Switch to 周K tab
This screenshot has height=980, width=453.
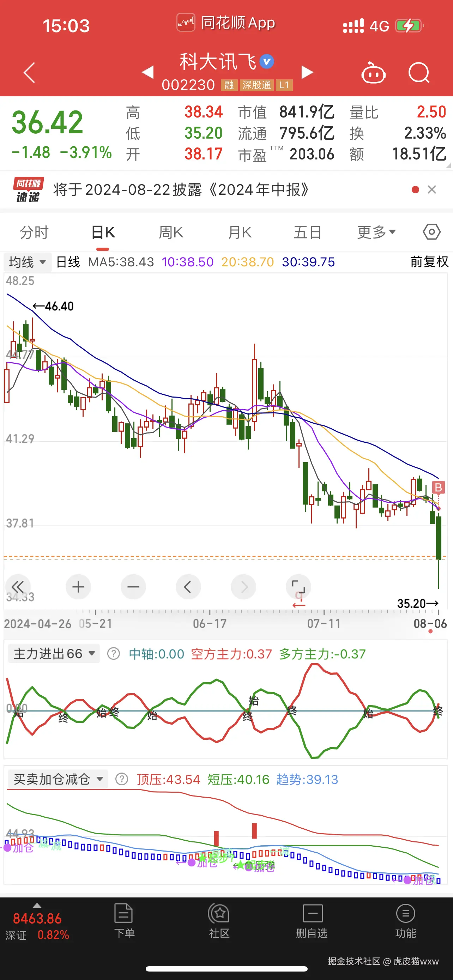[171, 232]
